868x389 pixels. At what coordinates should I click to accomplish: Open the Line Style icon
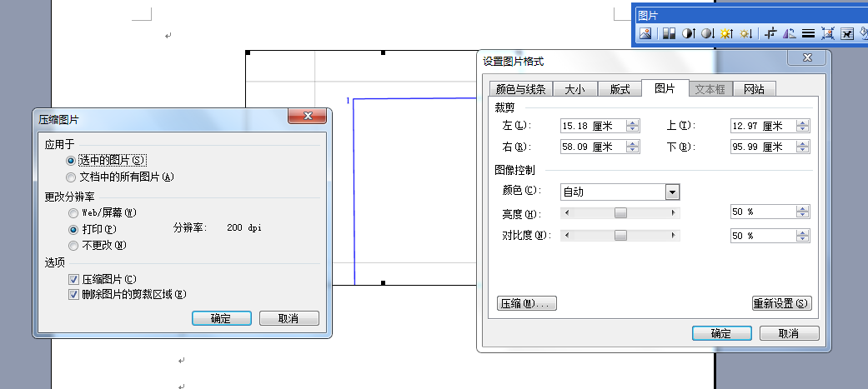point(808,34)
